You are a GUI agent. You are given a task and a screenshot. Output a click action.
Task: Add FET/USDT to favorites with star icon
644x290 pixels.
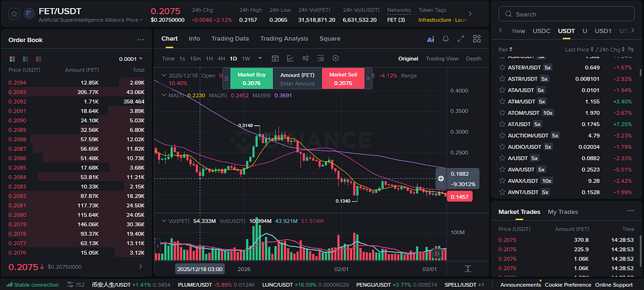tap(14, 14)
